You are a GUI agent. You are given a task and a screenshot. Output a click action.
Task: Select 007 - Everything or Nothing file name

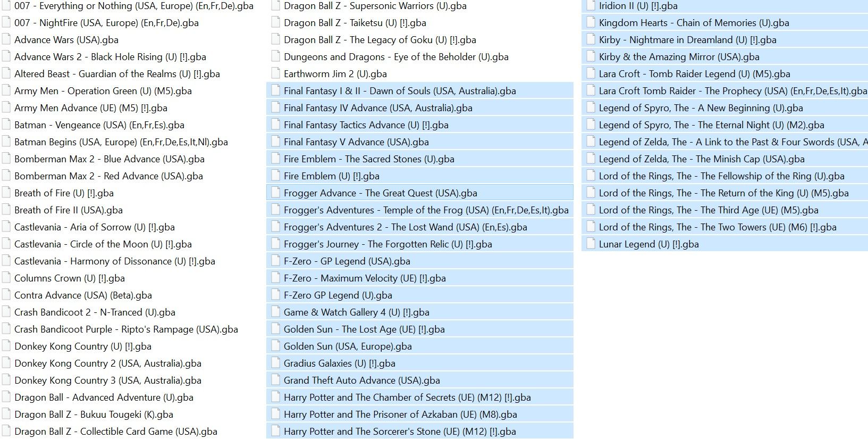pyautogui.click(x=134, y=6)
